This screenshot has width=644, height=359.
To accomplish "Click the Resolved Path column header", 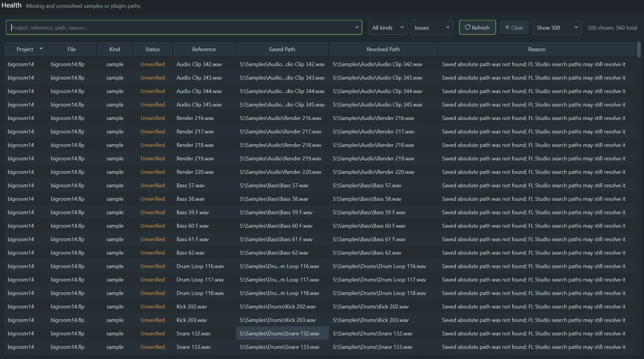I will tap(383, 49).
